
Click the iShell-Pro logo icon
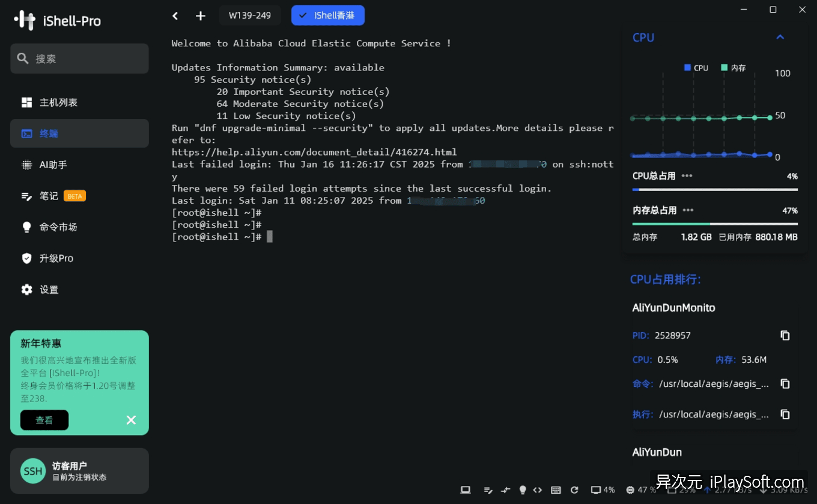point(25,20)
